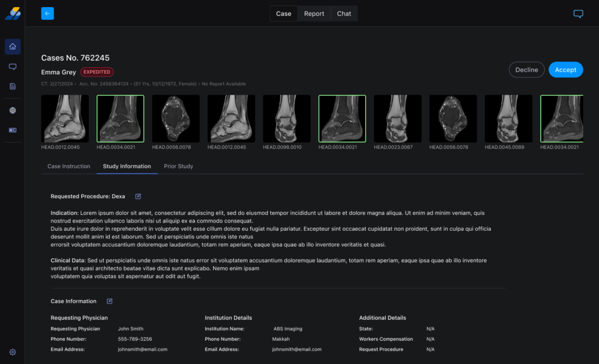Open the HEAD.0045.0089 scan thumbnail
Image resolution: width=599 pixels, height=364 pixels.
point(508,119)
